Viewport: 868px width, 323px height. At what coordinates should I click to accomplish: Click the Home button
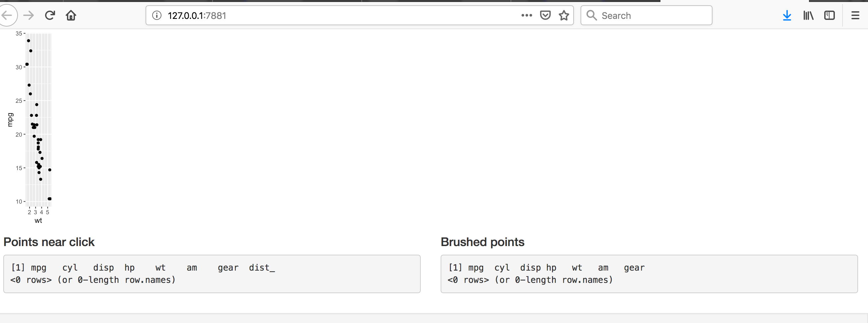click(71, 15)
